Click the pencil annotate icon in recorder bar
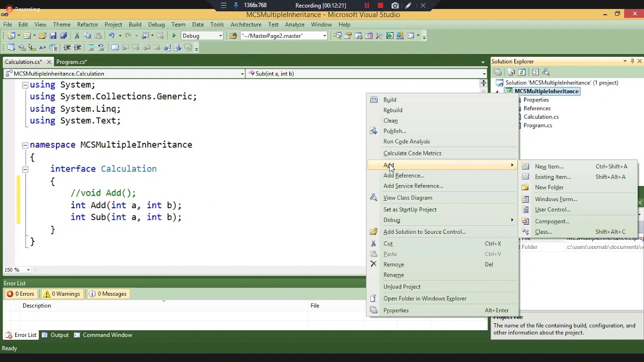Image resolution: width=644 pixels, height=362 pixels. coord(409,6)
